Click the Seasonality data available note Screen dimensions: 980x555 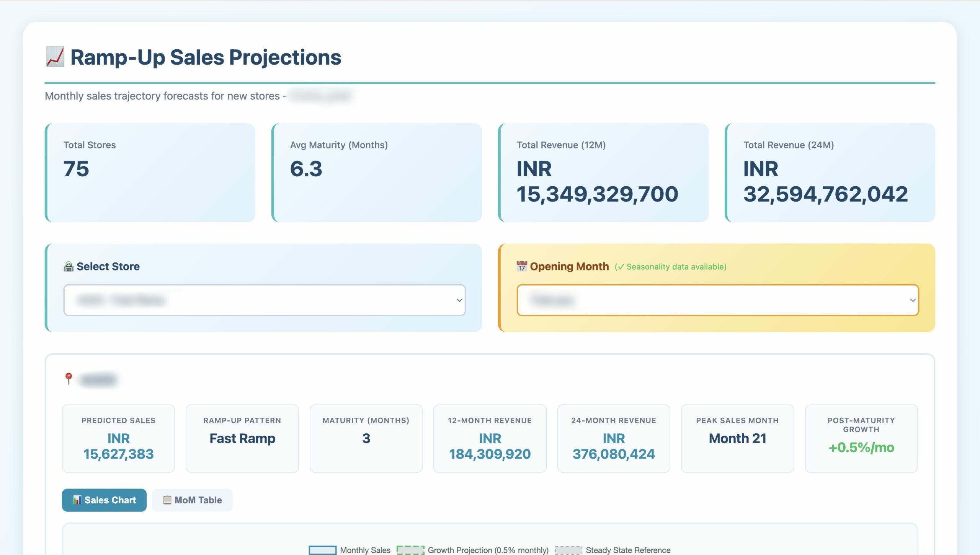(671, 267)
